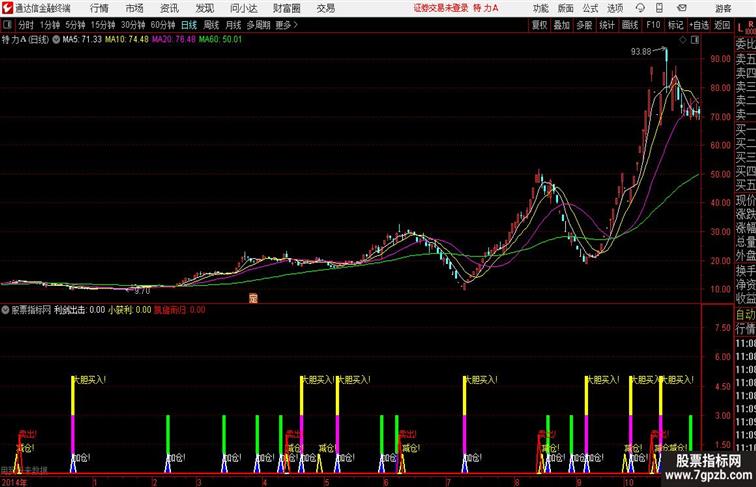Click the 游客 user account label
The image size is (756, 487).
[723, 8]
